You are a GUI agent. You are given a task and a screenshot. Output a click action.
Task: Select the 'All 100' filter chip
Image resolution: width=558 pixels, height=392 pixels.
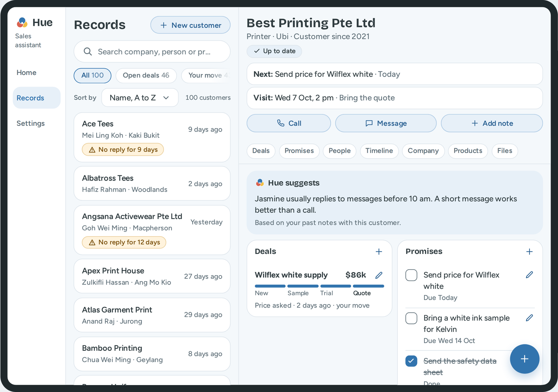(92, 75)
